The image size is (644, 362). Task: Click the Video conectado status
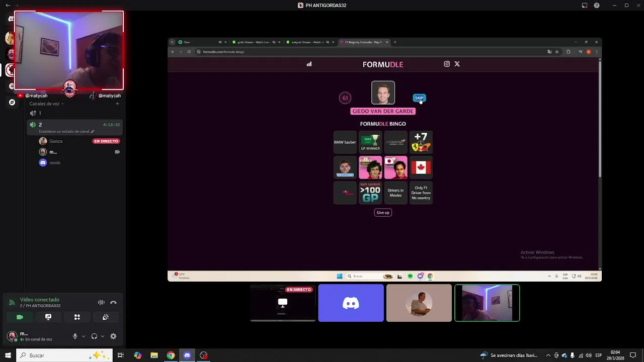coord(39,300)
